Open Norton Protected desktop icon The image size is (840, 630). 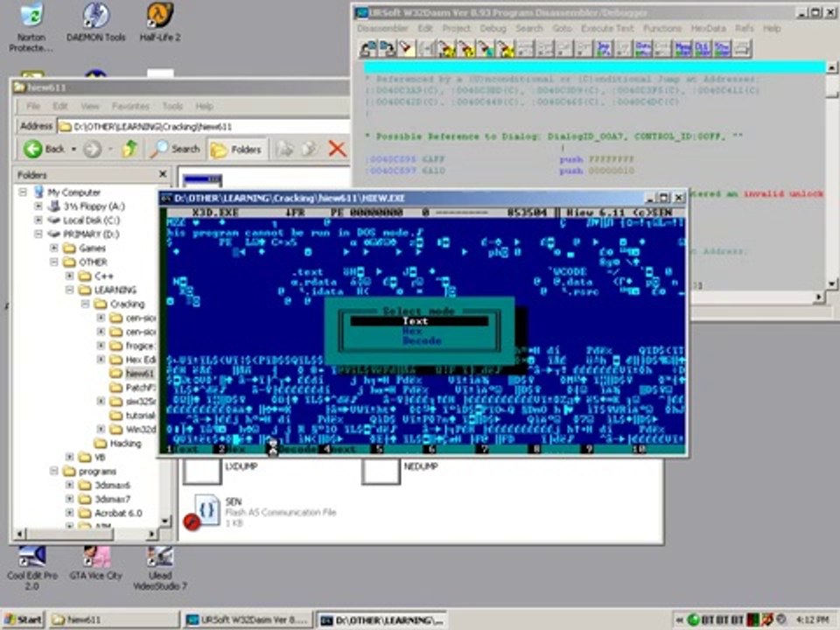[31, 27]
